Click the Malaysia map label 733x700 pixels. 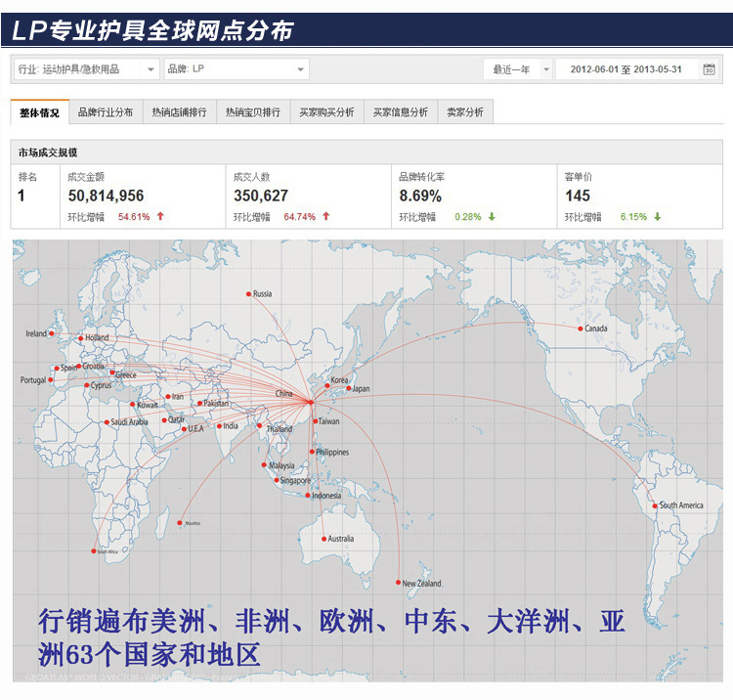(281, 465)
